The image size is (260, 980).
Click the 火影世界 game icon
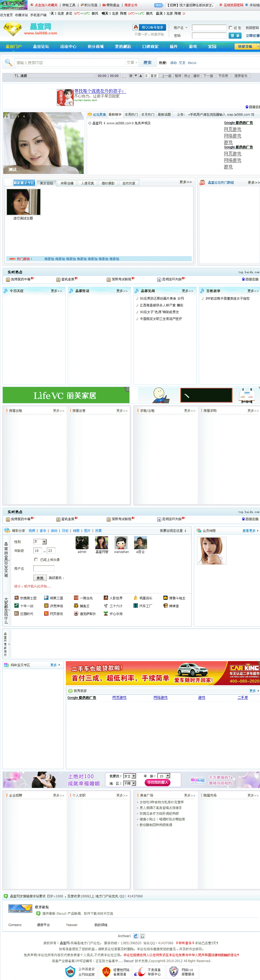pyautogui.click(x=106, y=598)
